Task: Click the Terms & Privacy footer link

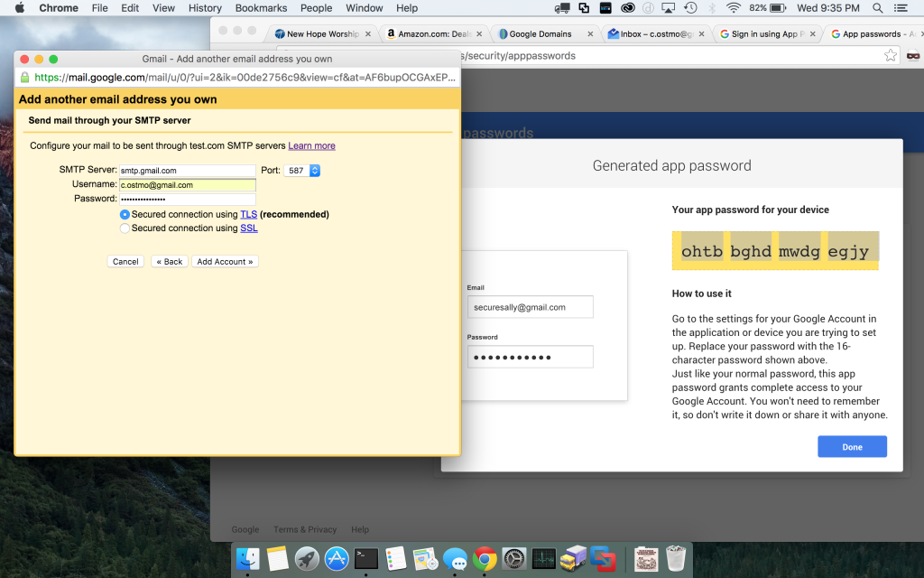Action: 305,529
